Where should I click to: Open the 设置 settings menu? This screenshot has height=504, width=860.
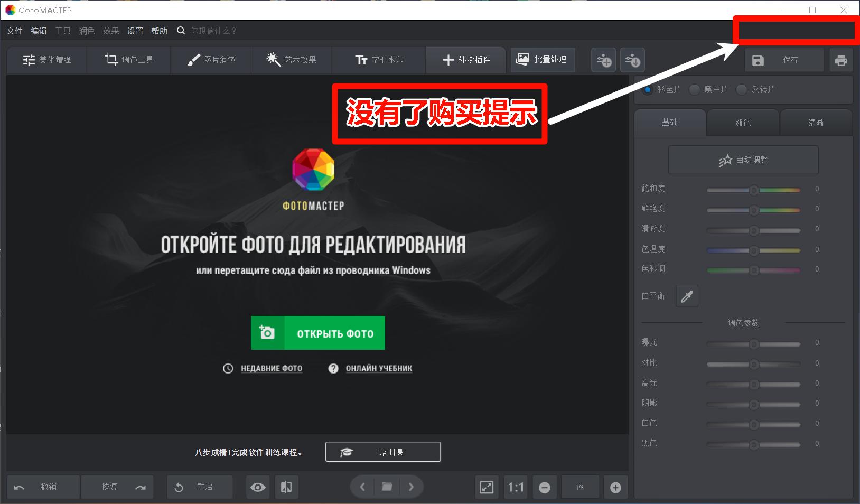[x=135, y=31]
